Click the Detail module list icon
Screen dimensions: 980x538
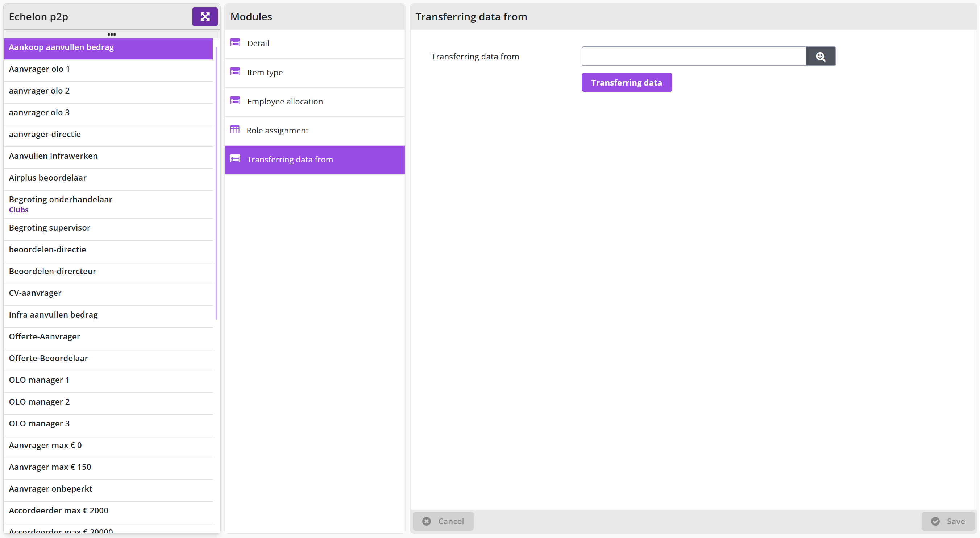tap(235, 43)
